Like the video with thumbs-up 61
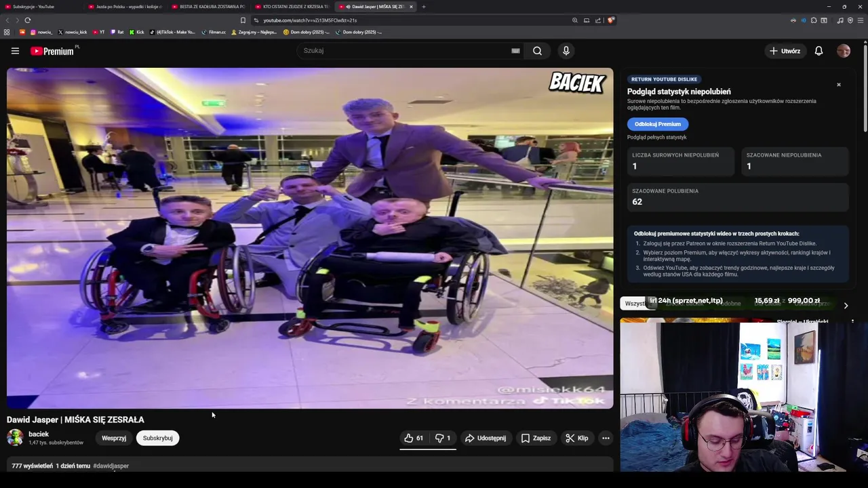This screenshot has width=868, height=488. point(414,438)
